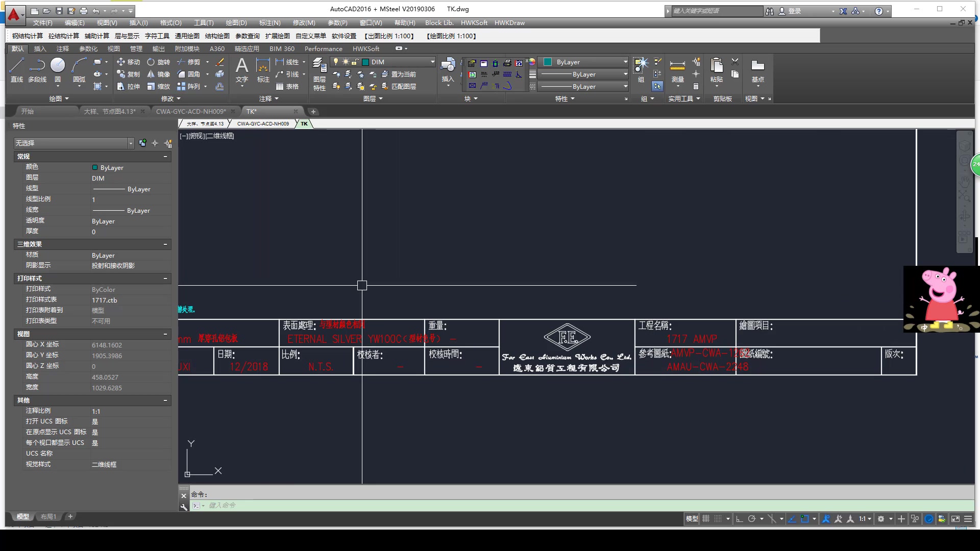
Task: Open the ByLayer object color dropdown
Action: 625,62
